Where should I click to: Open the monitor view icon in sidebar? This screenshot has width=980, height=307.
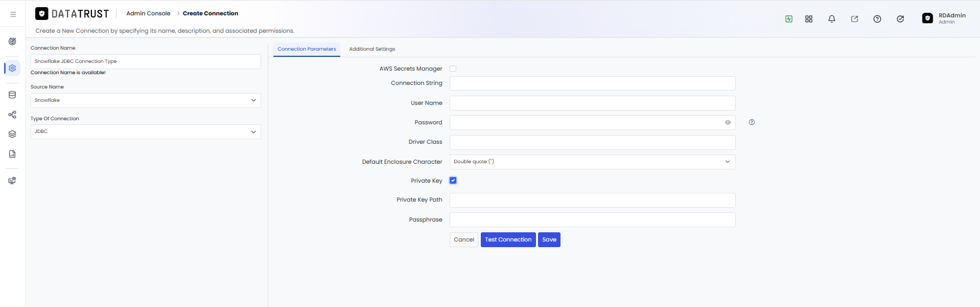tap(12, 181)
